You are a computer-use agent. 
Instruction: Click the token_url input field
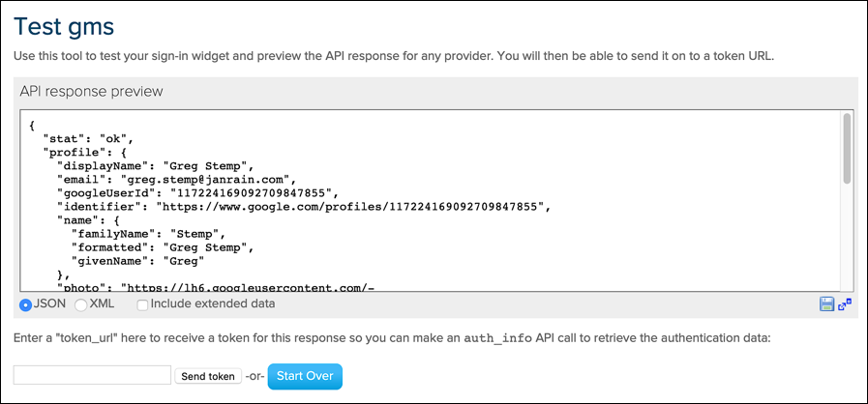tap(92, 375)
